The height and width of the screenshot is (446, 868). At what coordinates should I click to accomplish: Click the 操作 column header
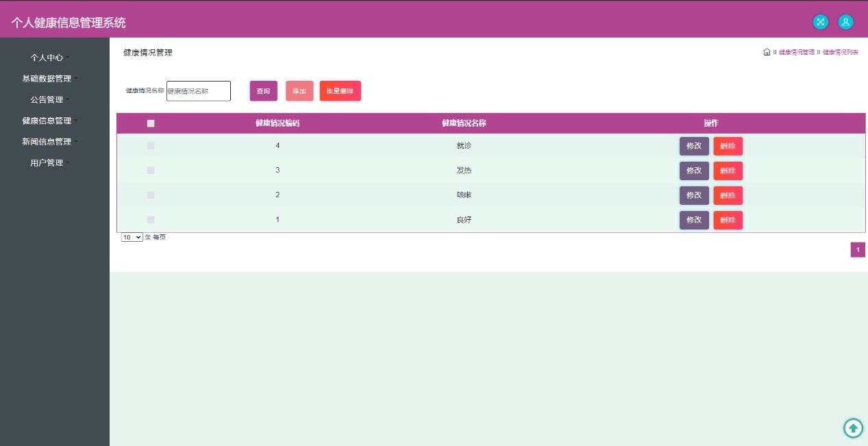click(x=711, y=123)
